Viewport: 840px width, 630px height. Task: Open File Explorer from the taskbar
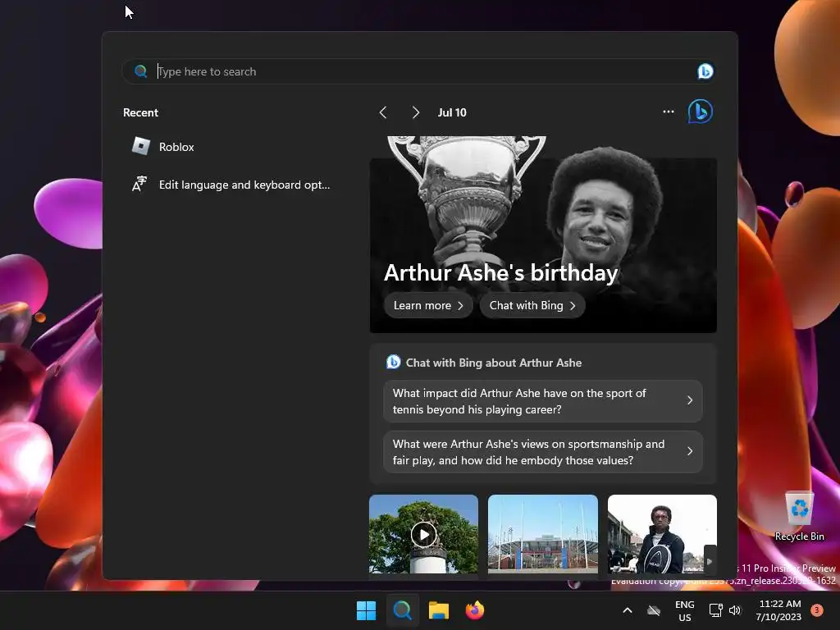pos(438,610)
